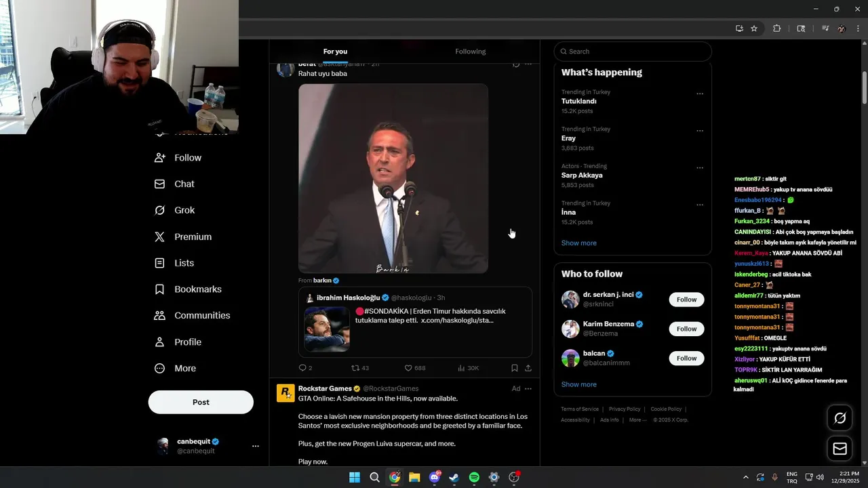Open Grok from the left sidebar
868x488 pixels.
[x=174, y=210]
